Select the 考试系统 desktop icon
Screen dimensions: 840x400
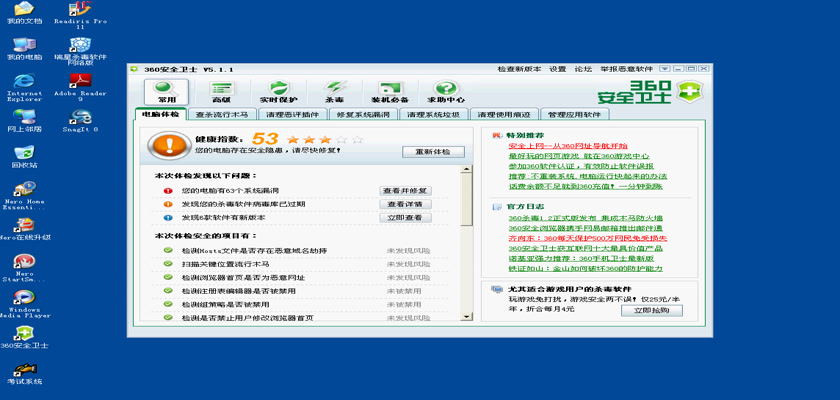click(24, 374)
